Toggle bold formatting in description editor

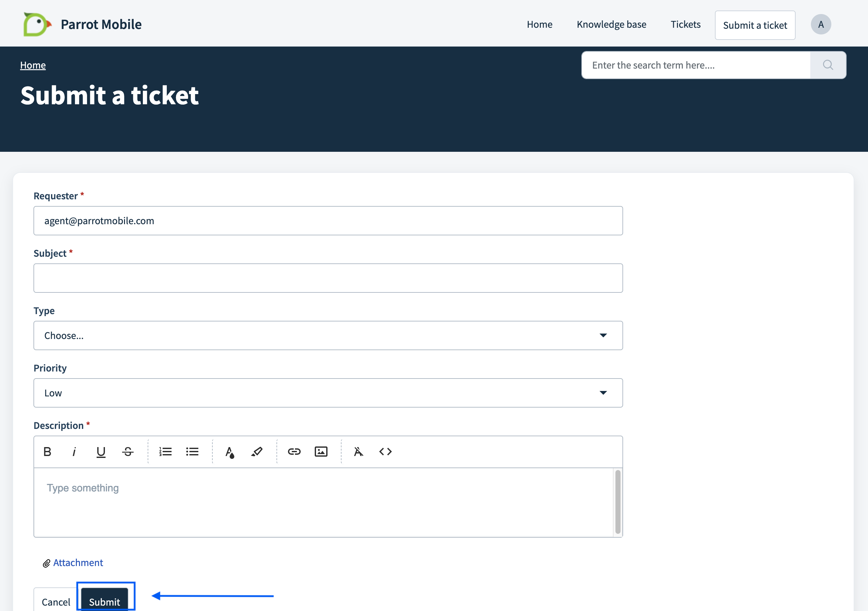(x=47, y=452)
